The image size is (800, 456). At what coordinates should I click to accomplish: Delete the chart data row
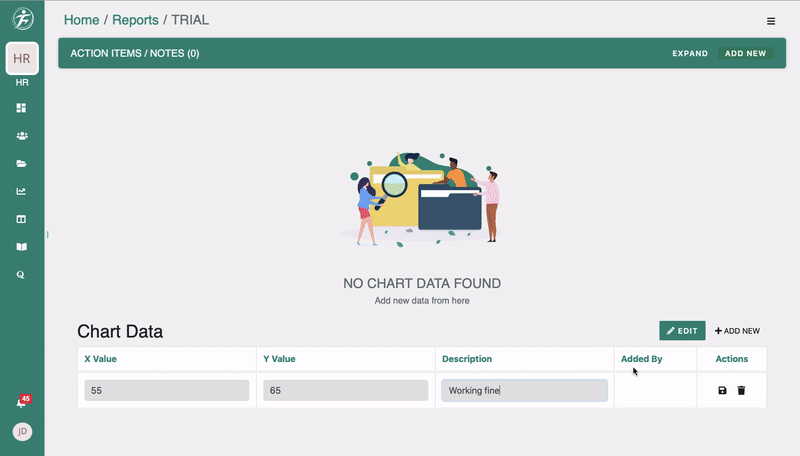[x=741, y=390]
